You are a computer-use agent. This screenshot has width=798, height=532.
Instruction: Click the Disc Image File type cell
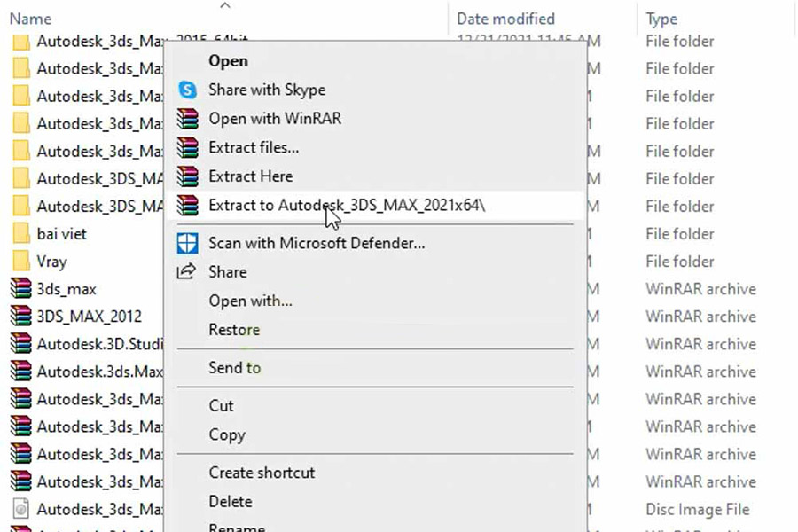(698, 509)
